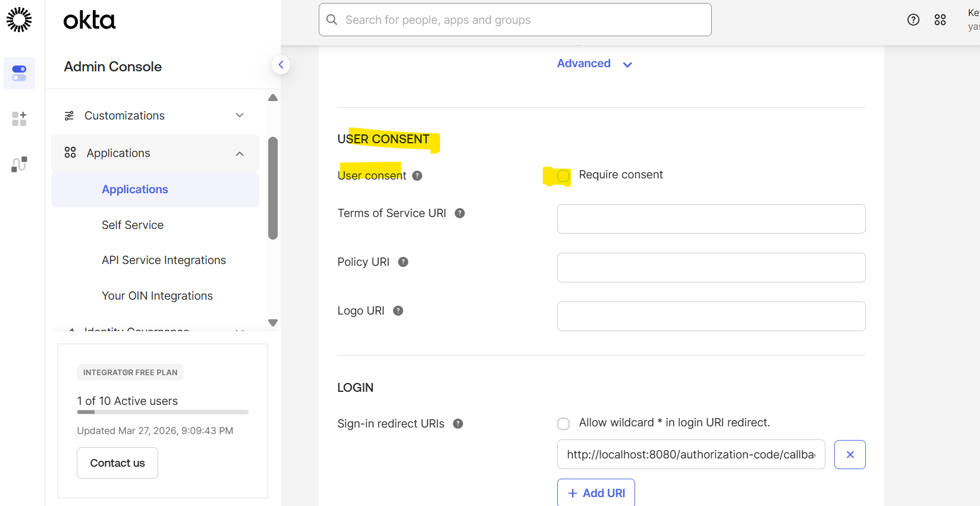980x506 pixels.
Task: Click the help icon next to Policy URI
Action: point(403,262)
